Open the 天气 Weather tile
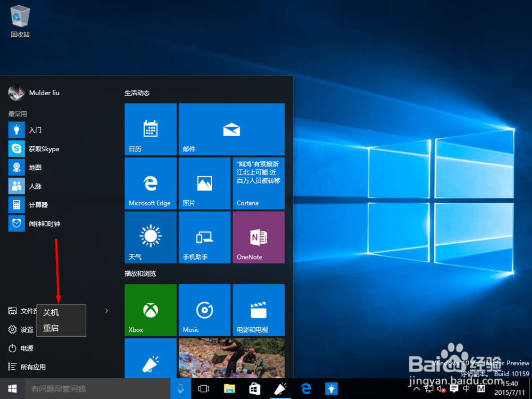This screenshot has height=399, width=532. point(151,237)
